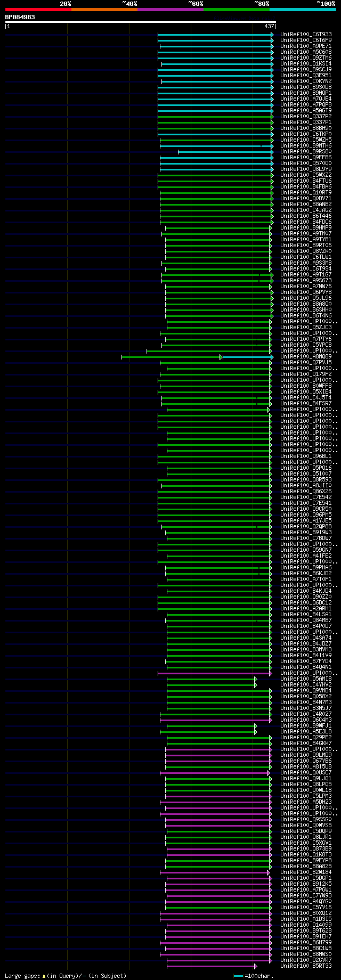This screenshot has height=980, width=341.
Task: Select UniRef100_Q873B9 label
Action: click(306, 849)
